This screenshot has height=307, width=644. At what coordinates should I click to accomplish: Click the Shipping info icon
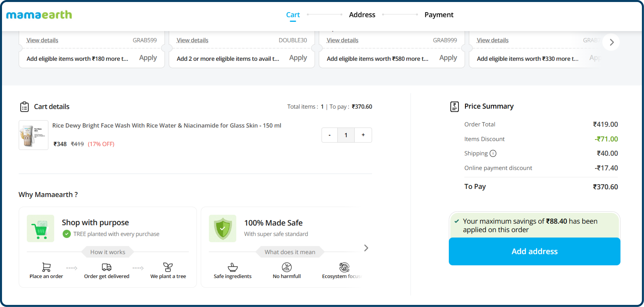coord(493,153)
